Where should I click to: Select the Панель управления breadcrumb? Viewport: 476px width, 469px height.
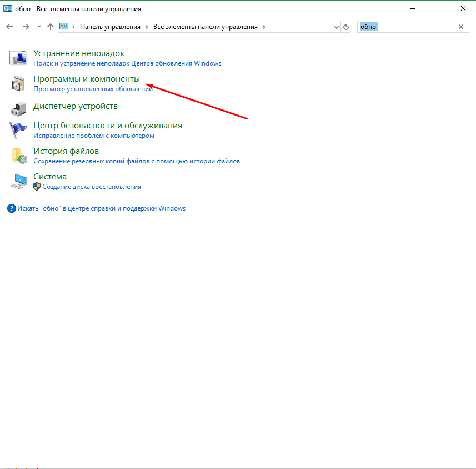pyautogui.click(x=110, y=27)
